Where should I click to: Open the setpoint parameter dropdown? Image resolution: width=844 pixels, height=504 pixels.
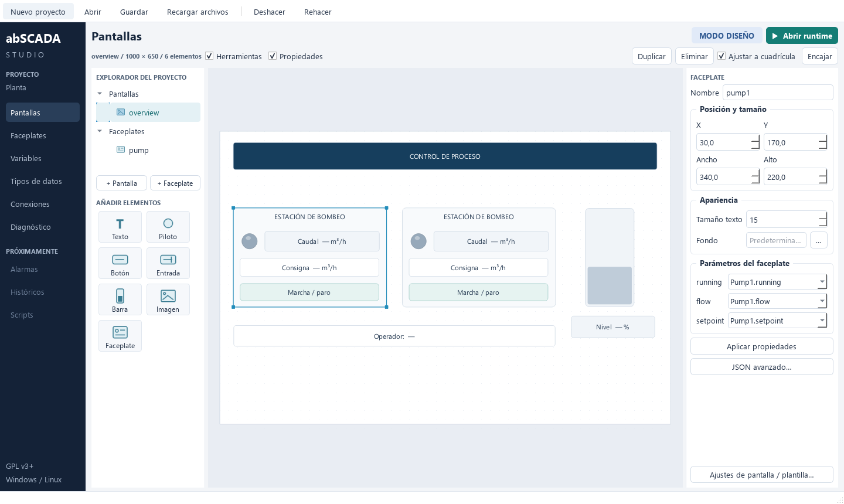[x=822, y=321]
